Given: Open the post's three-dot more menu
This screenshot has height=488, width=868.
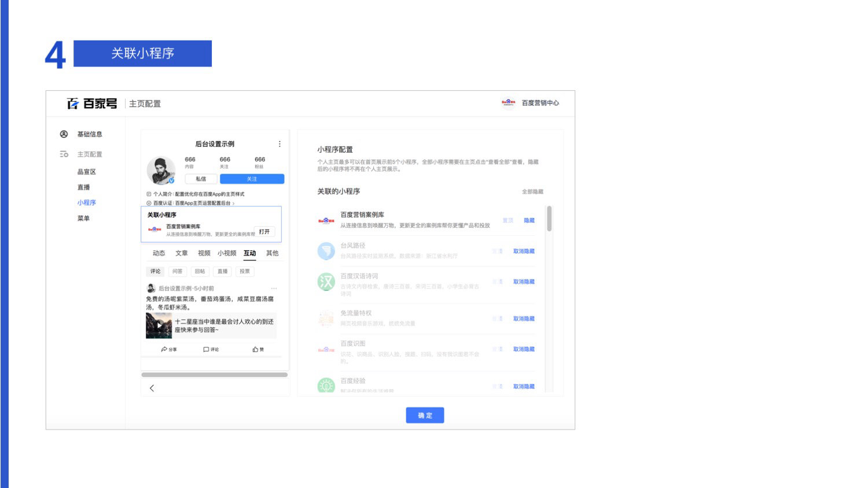Looking at the screenshot, I should pos(274,288).
